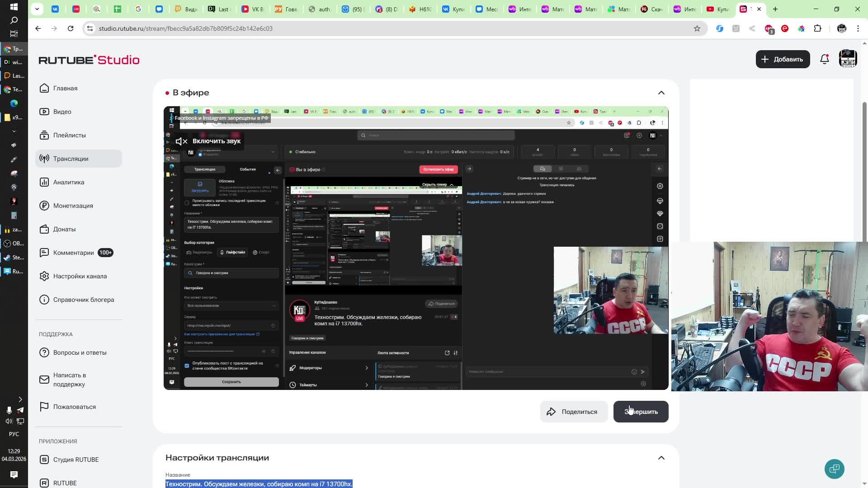This screenshot has width=868, height=488.
Task: Reload the page
Action: 71,28
